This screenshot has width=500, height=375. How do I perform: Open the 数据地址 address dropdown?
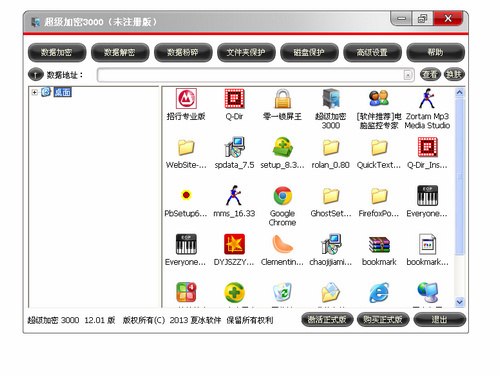click(x=408, y=75)
